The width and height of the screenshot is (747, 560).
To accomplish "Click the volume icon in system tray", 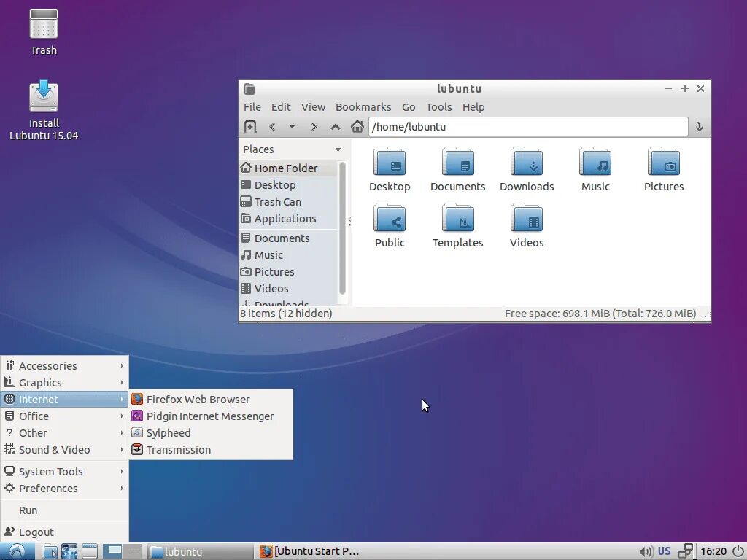I will [x=645, y=551].
